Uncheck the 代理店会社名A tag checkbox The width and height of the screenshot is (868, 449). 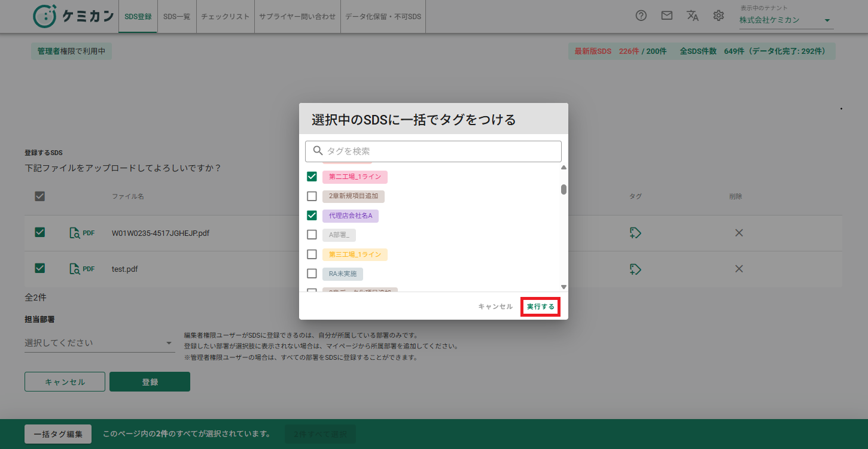coord(312,216)
